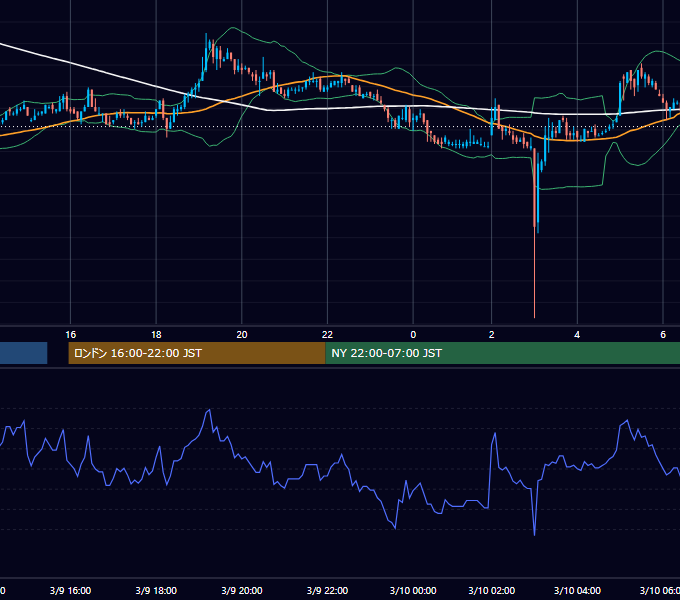This screenshot has width=680, height=600.
Task: Click the 2 hour label on chart axis
Action: click(x=491, y=335)
